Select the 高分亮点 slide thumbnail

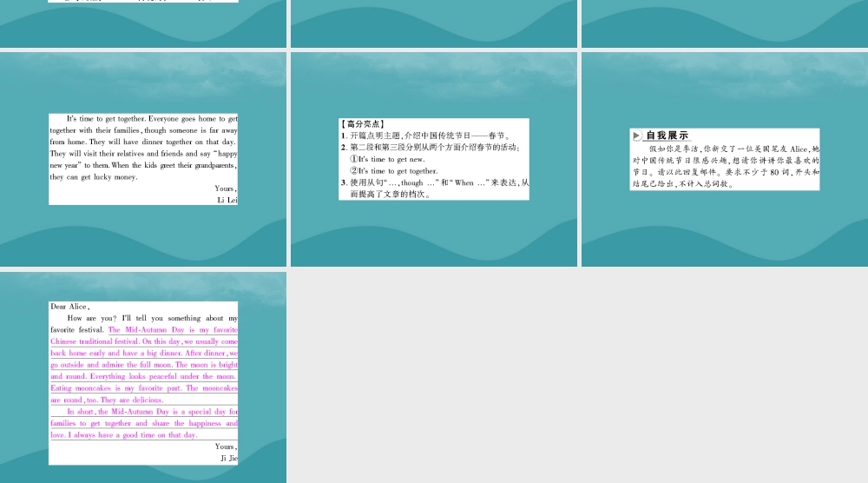click(434, 160)
